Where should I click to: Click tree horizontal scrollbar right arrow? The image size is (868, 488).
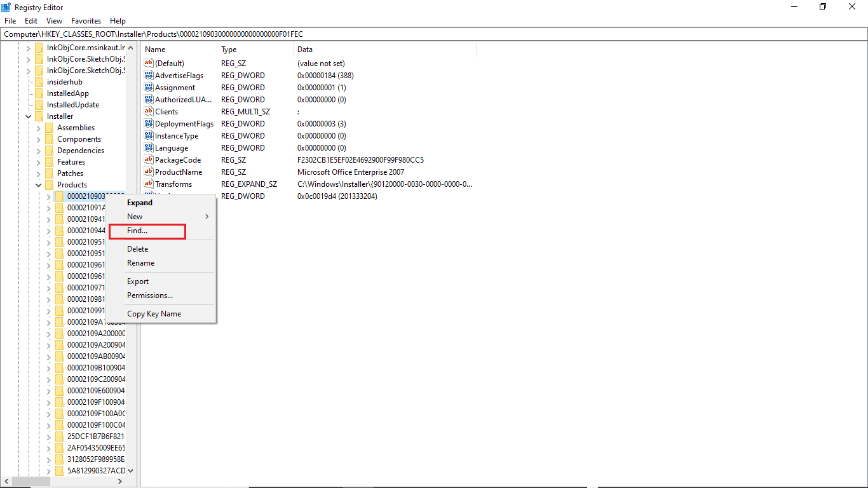pos(120,482)
